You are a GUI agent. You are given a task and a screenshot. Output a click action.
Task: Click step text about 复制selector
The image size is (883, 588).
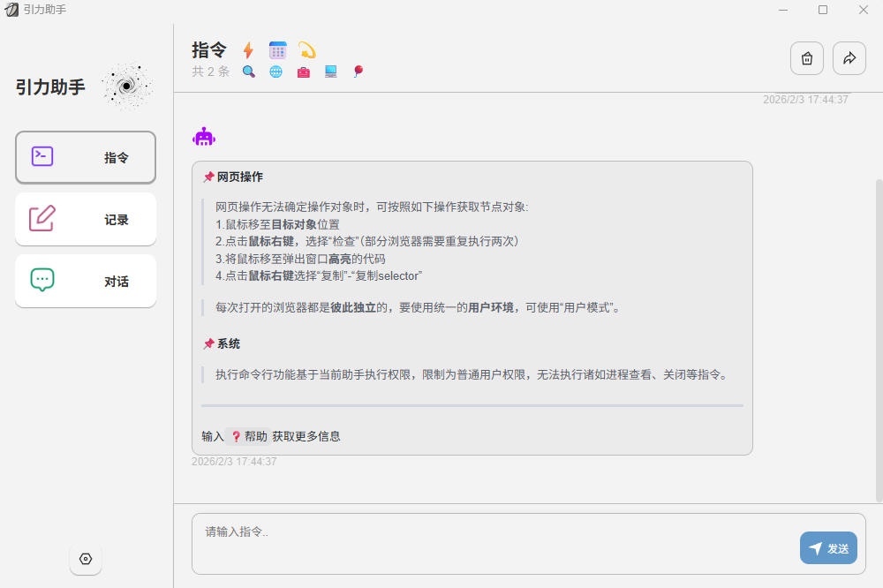point(319,276)
